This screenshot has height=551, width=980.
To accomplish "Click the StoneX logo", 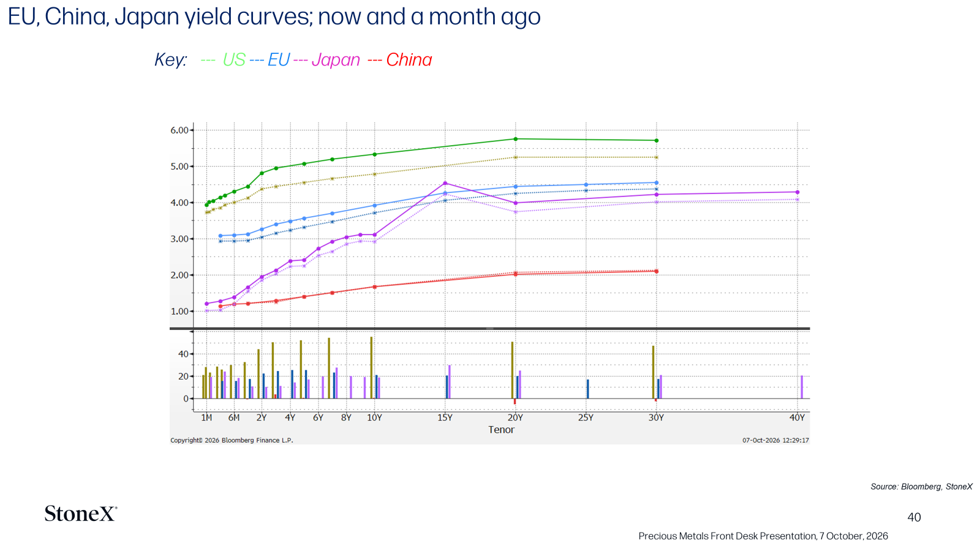I will click(80, 514).
